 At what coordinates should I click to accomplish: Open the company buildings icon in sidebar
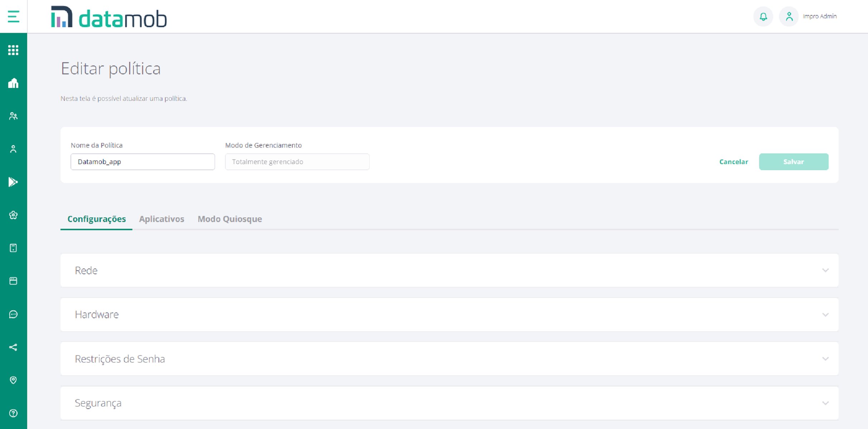pyautogui.click(x=13, y=83)
